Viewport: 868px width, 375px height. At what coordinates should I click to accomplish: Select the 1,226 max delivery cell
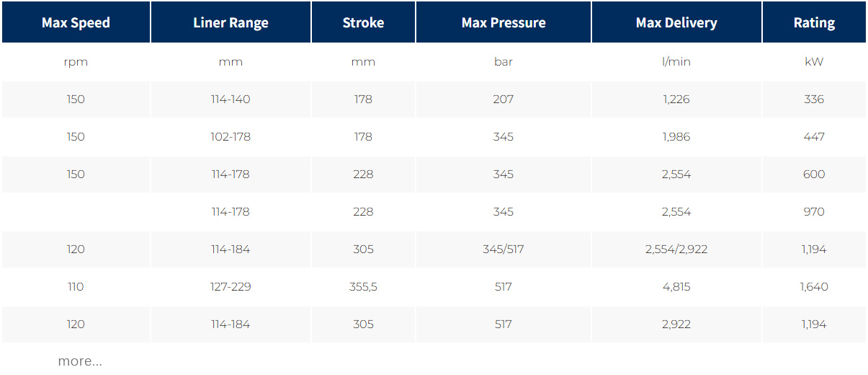676,100
